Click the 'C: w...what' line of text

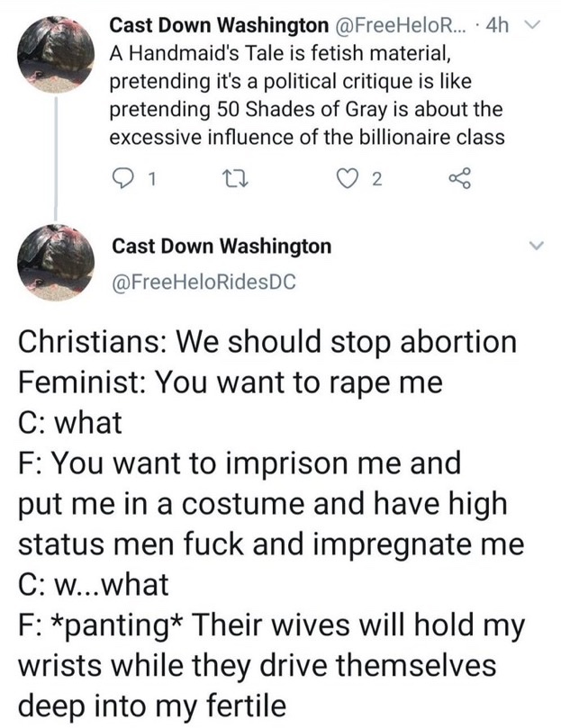pos(94,584)
